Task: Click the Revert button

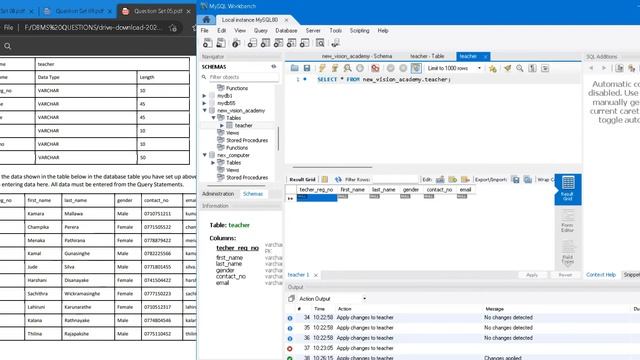Action: (x=565, y=275)
